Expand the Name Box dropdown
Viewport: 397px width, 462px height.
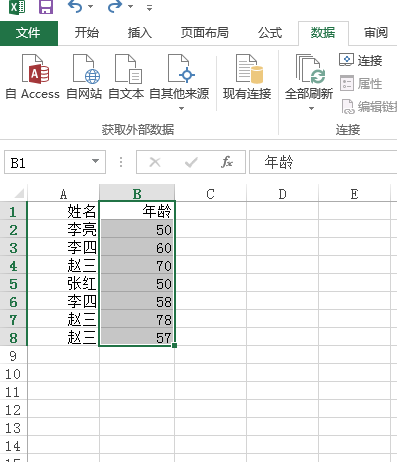click(x=96, y=162)
